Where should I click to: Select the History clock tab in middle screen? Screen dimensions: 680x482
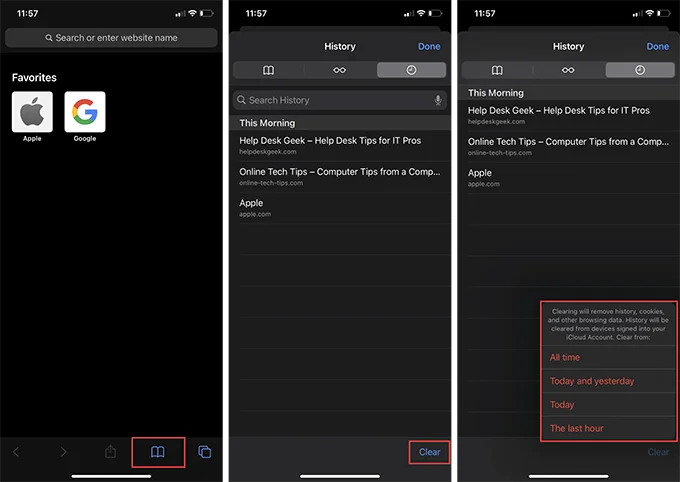pos(411,70)
